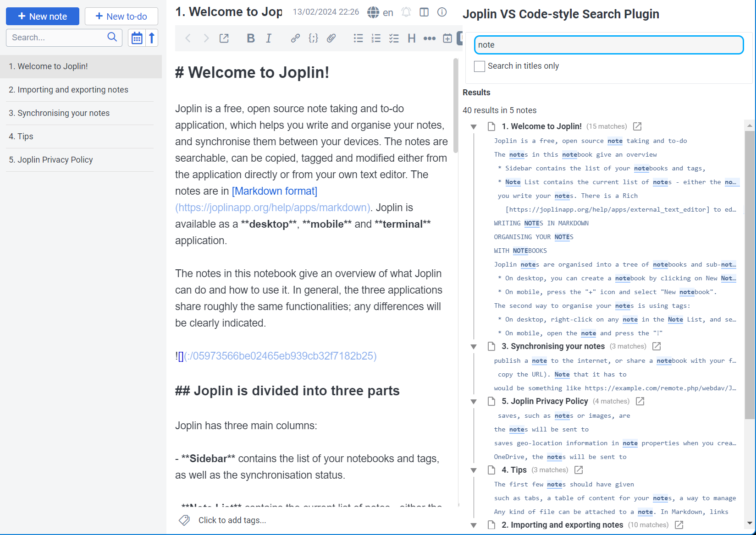
Task: Insert a bulleted list
Action: [x=358, y=38]
